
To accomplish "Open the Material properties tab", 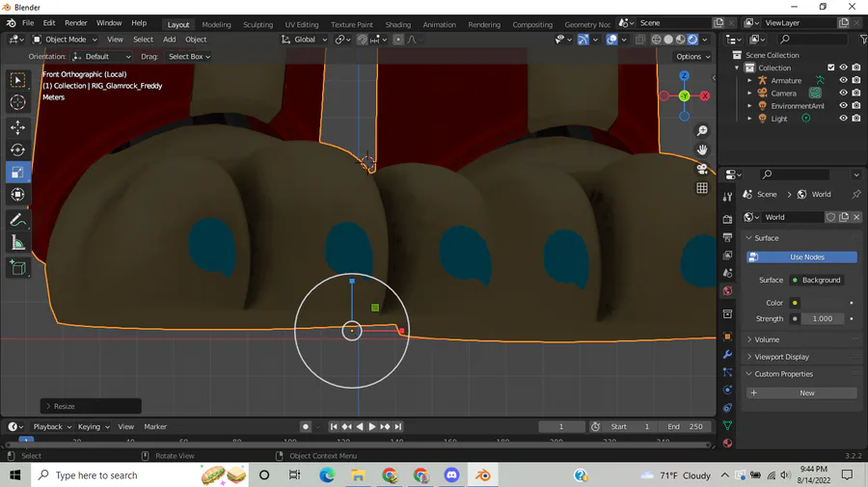I will coord(727,444).
